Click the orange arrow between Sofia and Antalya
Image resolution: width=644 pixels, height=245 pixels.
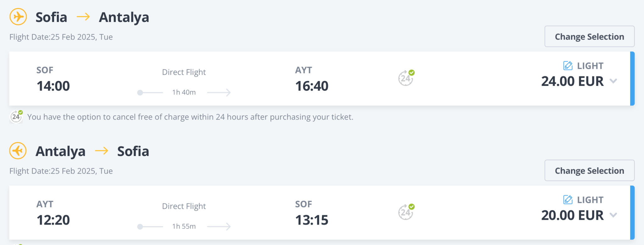[x=83, y=17]
